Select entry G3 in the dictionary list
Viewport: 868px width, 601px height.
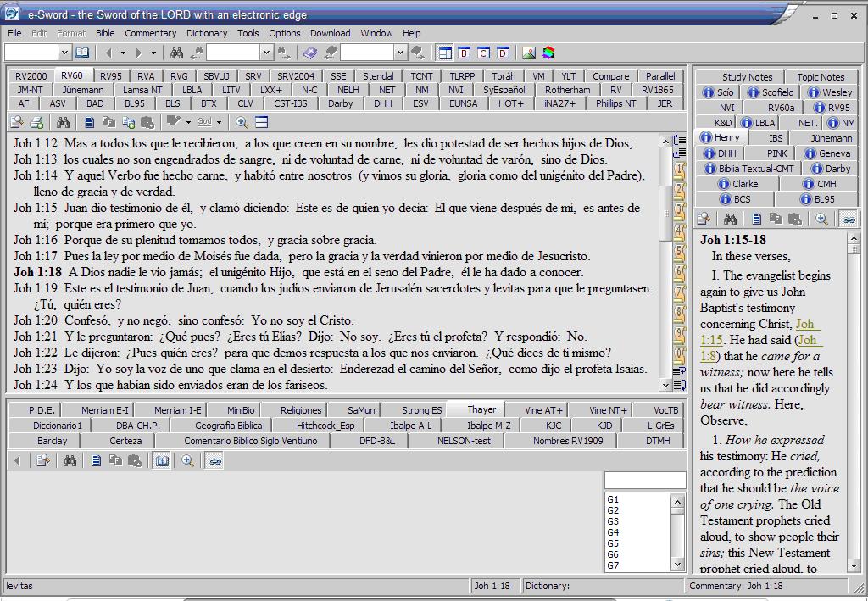[x=613, y=521]
